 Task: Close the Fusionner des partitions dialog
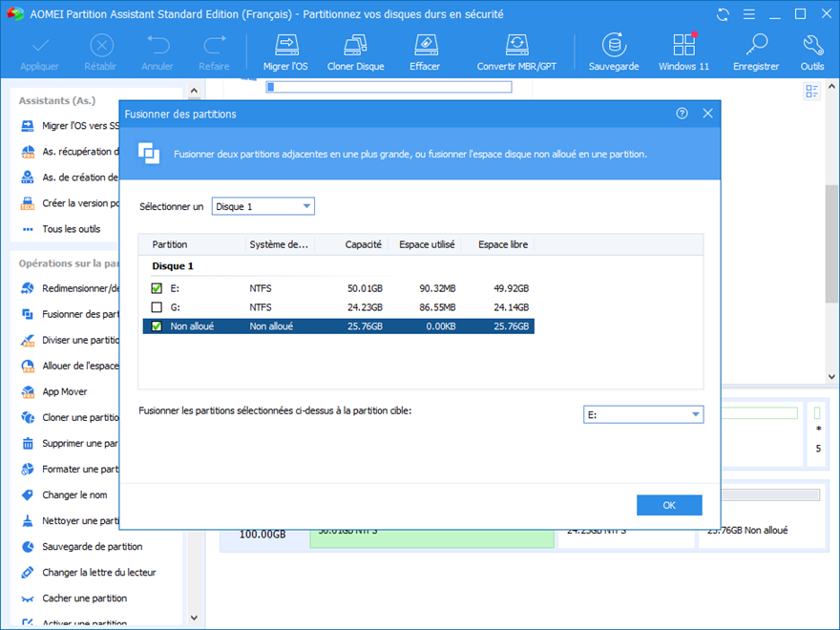pyautogui.click(x=707, y=114)
